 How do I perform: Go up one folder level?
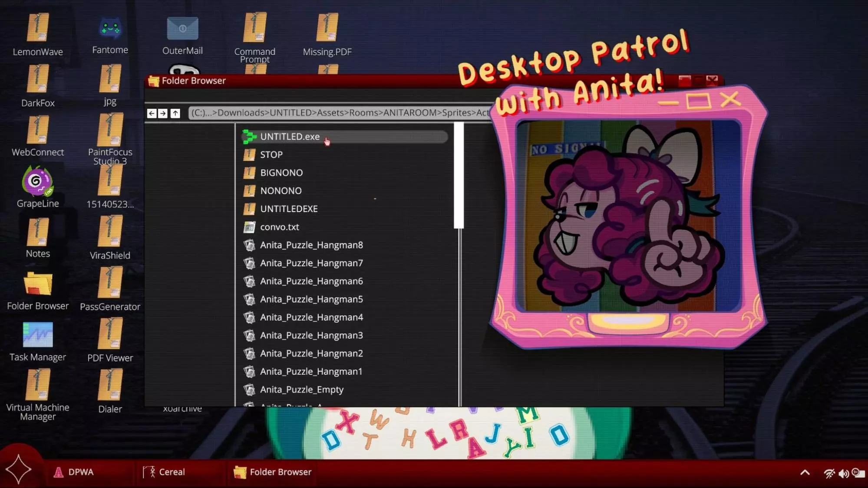point(175,113)
